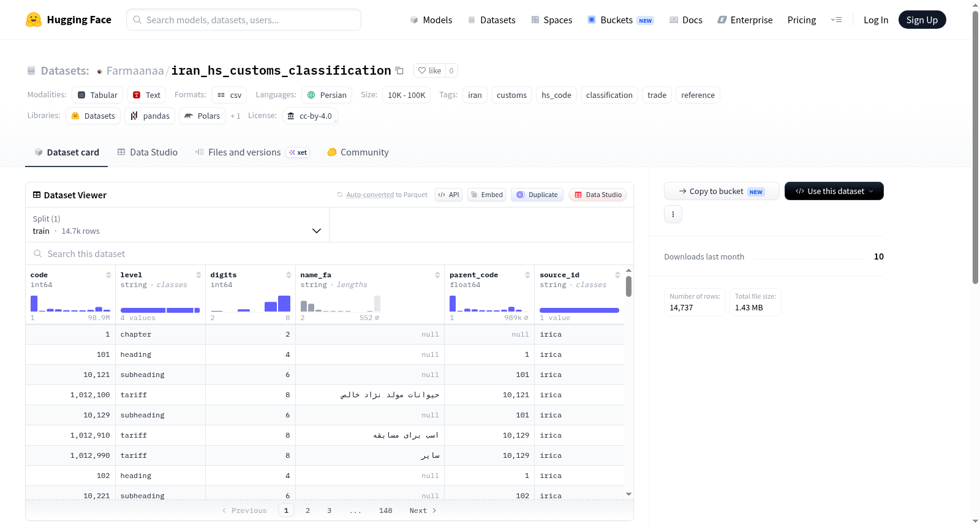Click the magnifier icon in dataset search
Image resolution: width=980 pixels, height=527 pixels.
pos(38,253)
